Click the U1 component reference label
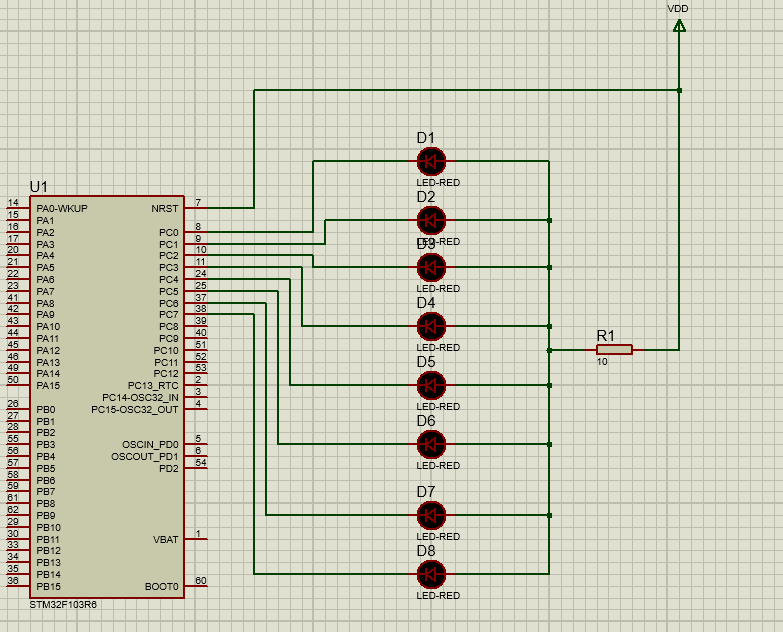The image size is (783, 632). coord(38,187)
